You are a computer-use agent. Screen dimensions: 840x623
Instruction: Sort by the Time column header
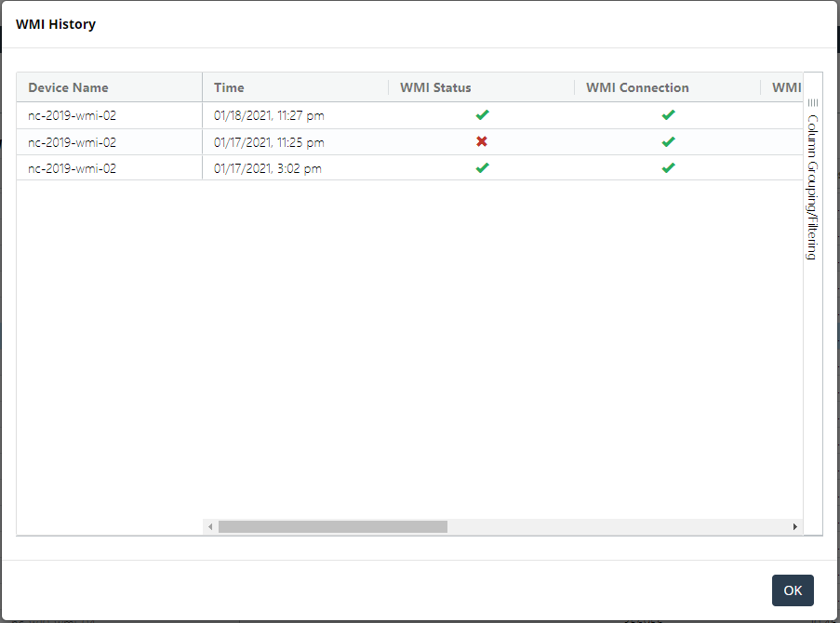[x=229, y=87]
